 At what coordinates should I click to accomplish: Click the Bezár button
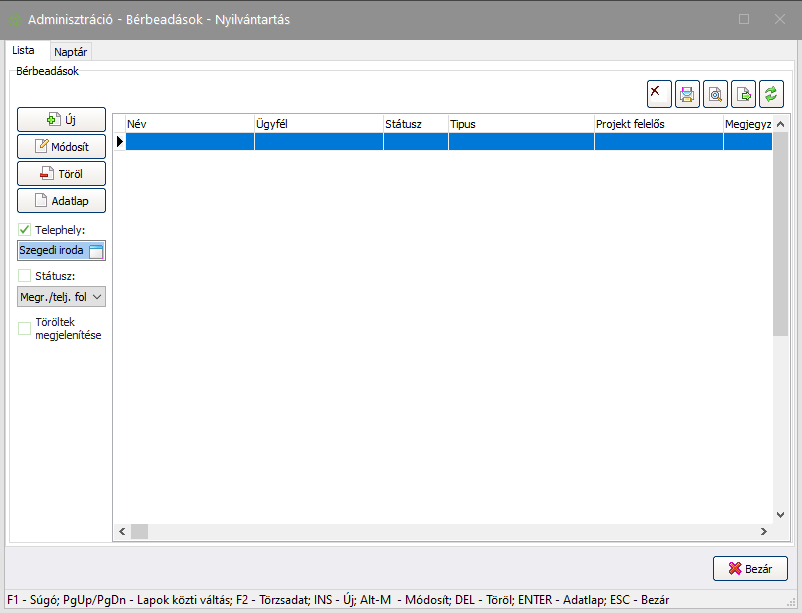(x=750, y=568)
